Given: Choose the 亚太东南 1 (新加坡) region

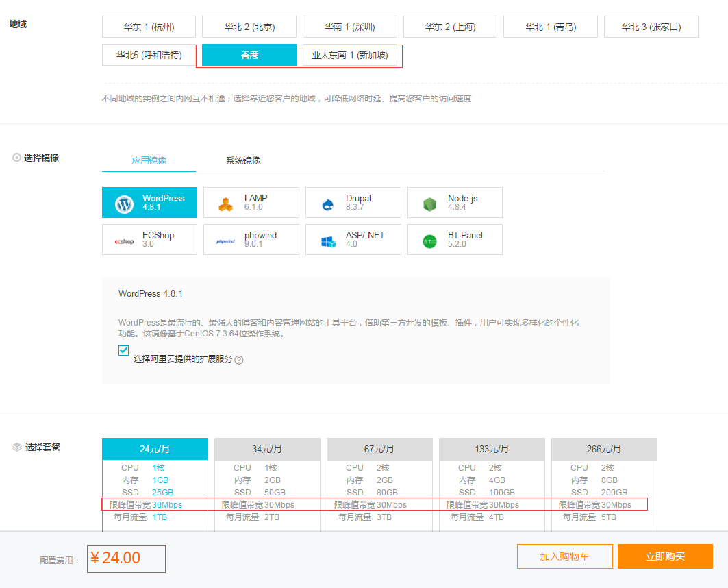Looking at the screenshot, I should [350, 55].
